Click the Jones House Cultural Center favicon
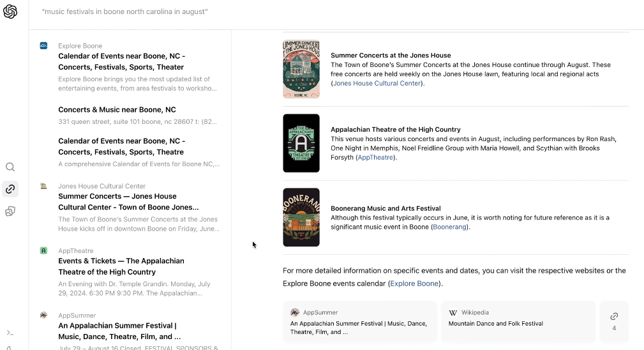 43,186
